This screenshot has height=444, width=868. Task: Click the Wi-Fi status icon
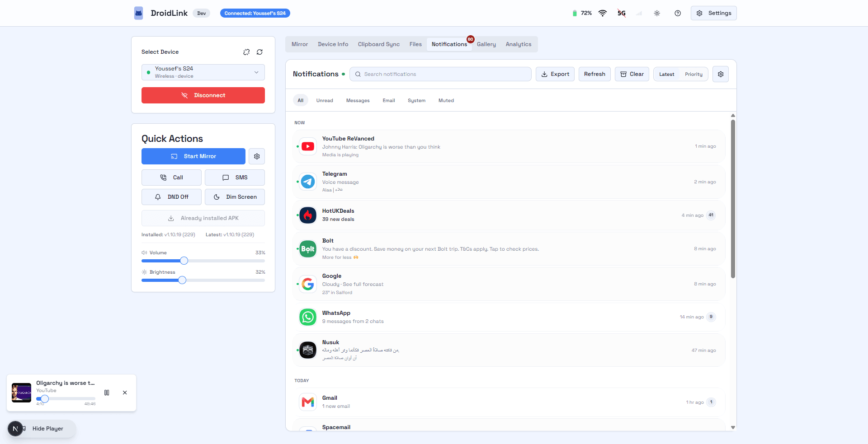click(x=603, y=13)
